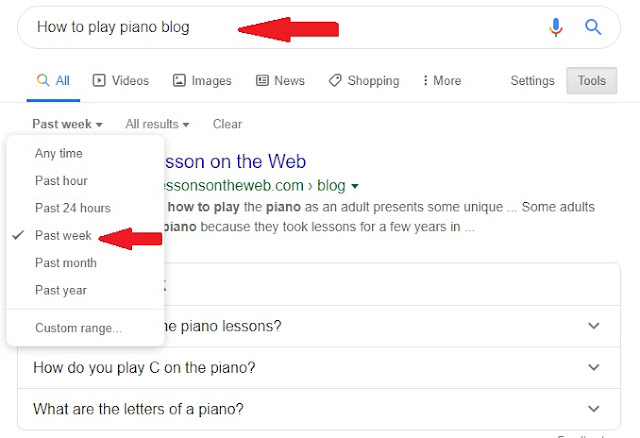This screenshot has height=438, width=640.
Task: Switch to the Images tab
Action: (x=202, y=80)
